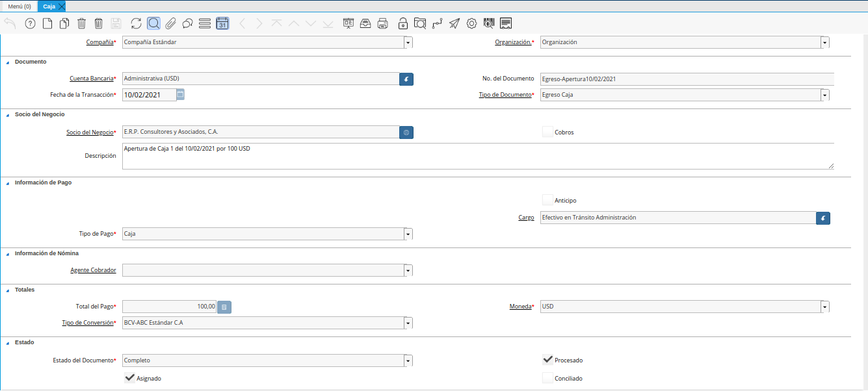Image resolution: width=868 pixels, height=391 pixels.
Task: Open attachments with the paperclip icon
Action: click(170, 23)
